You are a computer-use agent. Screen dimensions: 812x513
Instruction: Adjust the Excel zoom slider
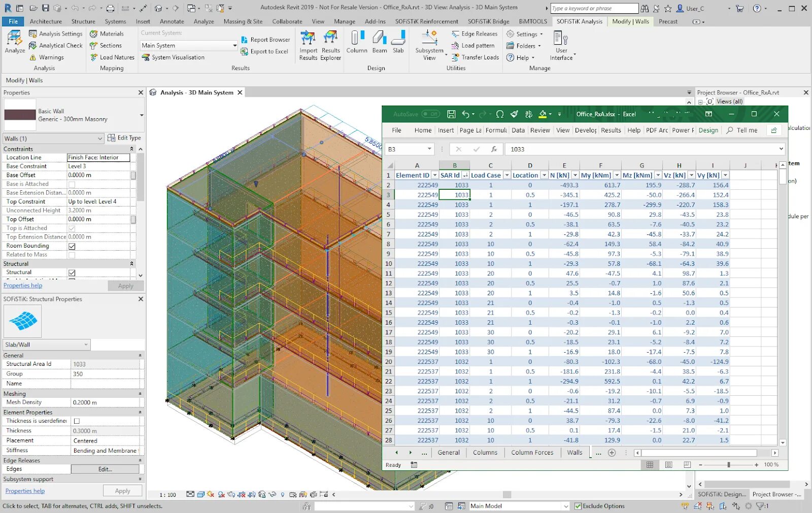[x=728, y=465]
